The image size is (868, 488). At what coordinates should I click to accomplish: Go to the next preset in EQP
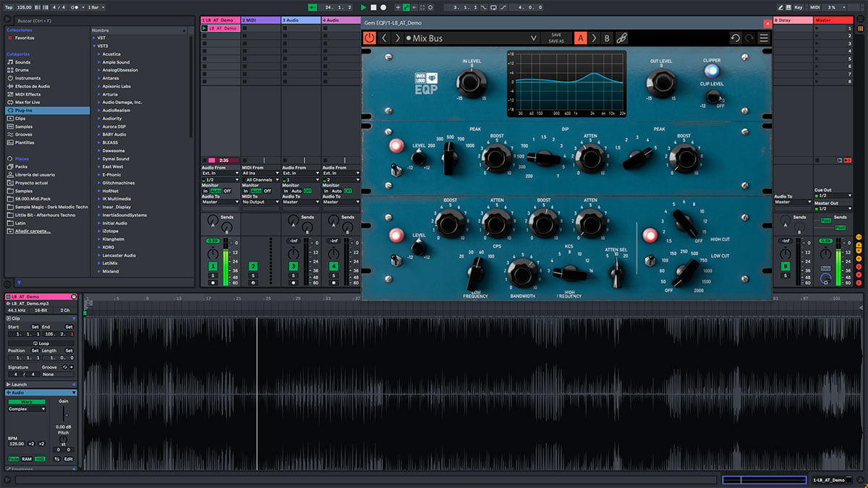tap(397, 38)
